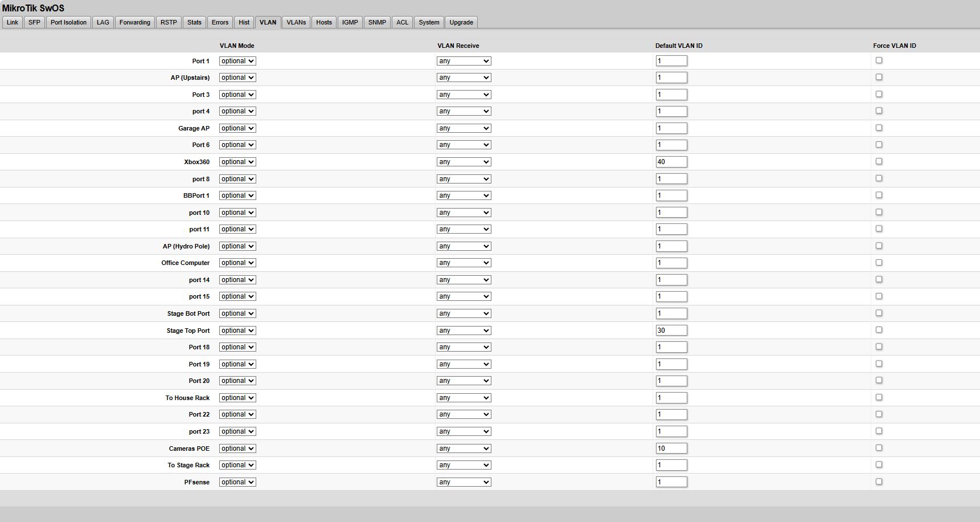Open VLAN Mode dropdown for Stage Bot Port
Image resolution: width=980 pixels, height=522 pixels.
[x=237, y=313]
